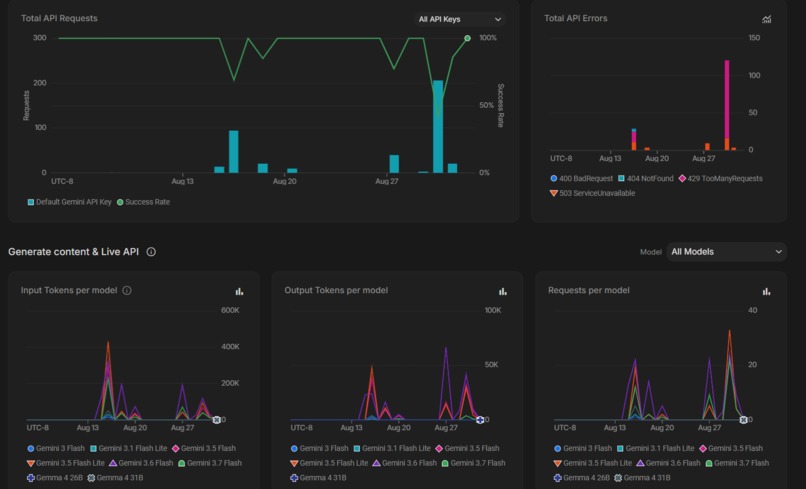Toggle Gemini 3.6 Flash in Input Tokens legend
The width and height of the screenshot is (806, 489).
(x=141, y=463)
